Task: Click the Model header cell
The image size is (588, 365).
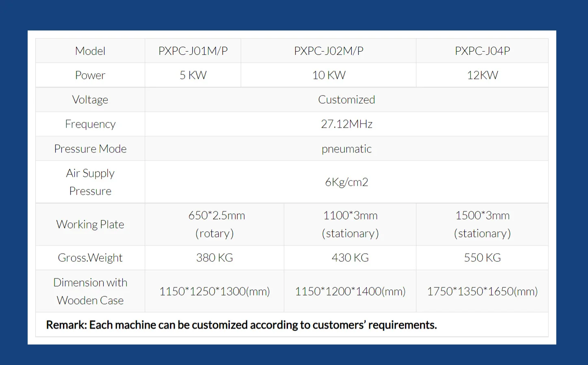Action: [x=90, y=51]
